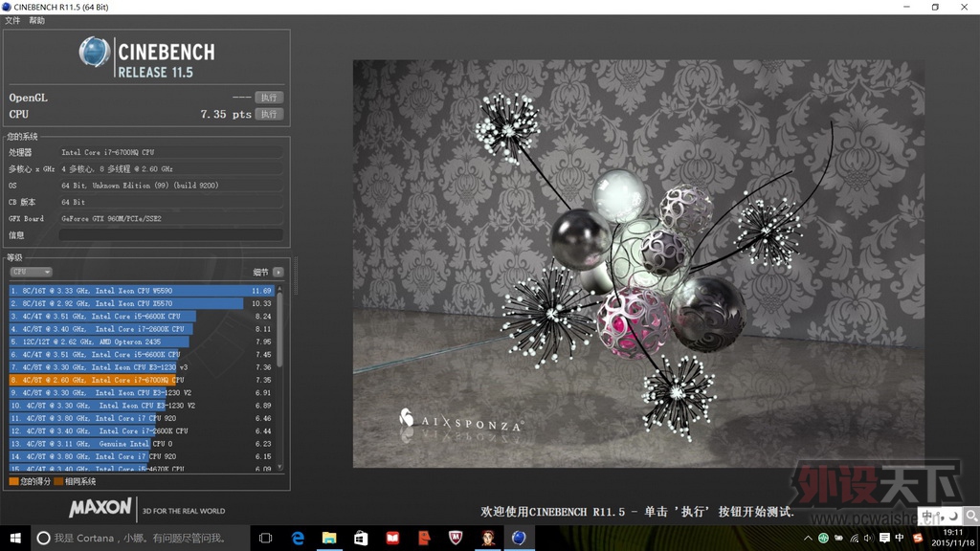Open the red book app on the taskbar

pyautogui.click(x=392, y=538)
